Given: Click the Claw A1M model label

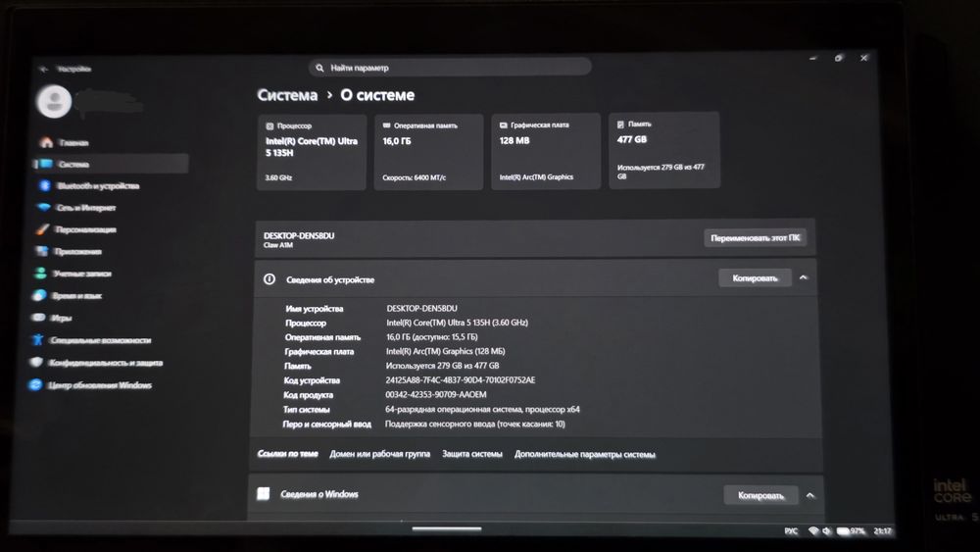Looking at the screenshot, I should [x=277, y=245].
